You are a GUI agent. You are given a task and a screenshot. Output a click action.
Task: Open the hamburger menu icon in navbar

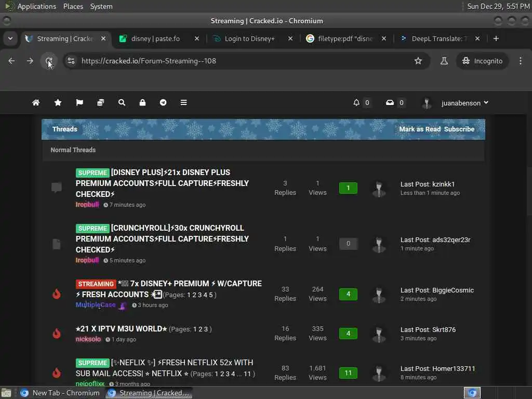point(183,102)
